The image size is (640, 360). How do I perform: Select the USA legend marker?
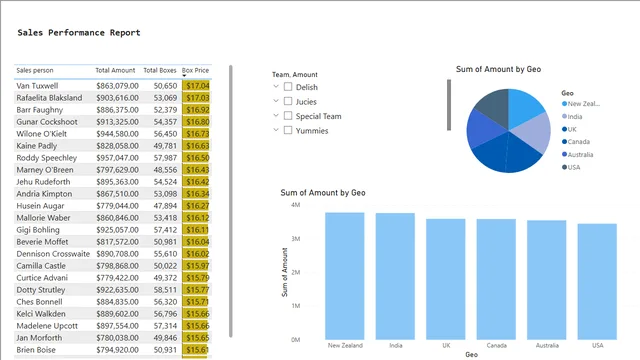564,167
